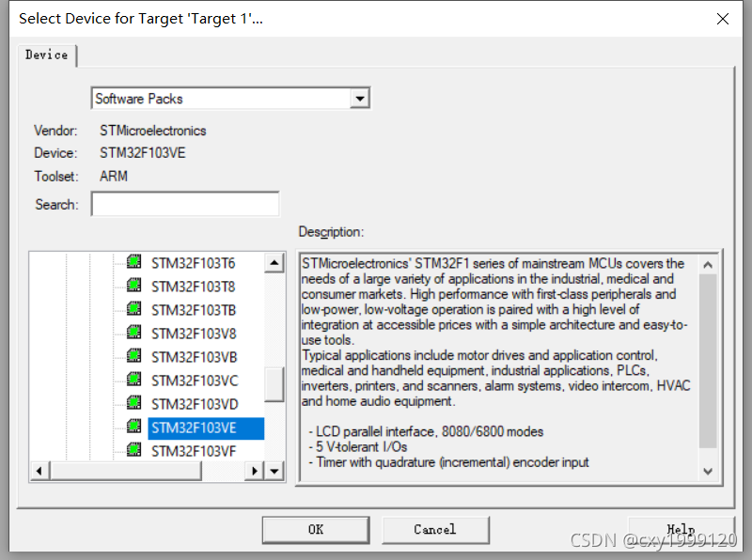Click 'Timer with quadrature' description line
The height and width of the screenshot is (560, 752).
click(x=448, y=462)
